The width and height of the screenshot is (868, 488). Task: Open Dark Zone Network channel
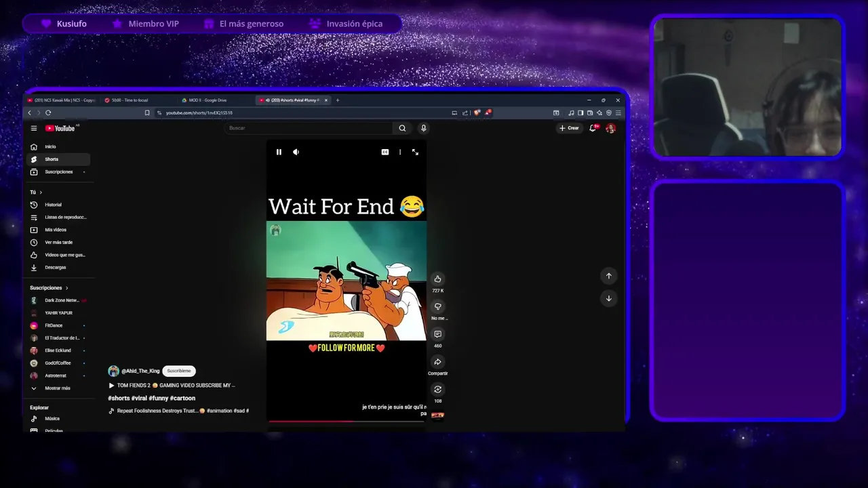58,300
